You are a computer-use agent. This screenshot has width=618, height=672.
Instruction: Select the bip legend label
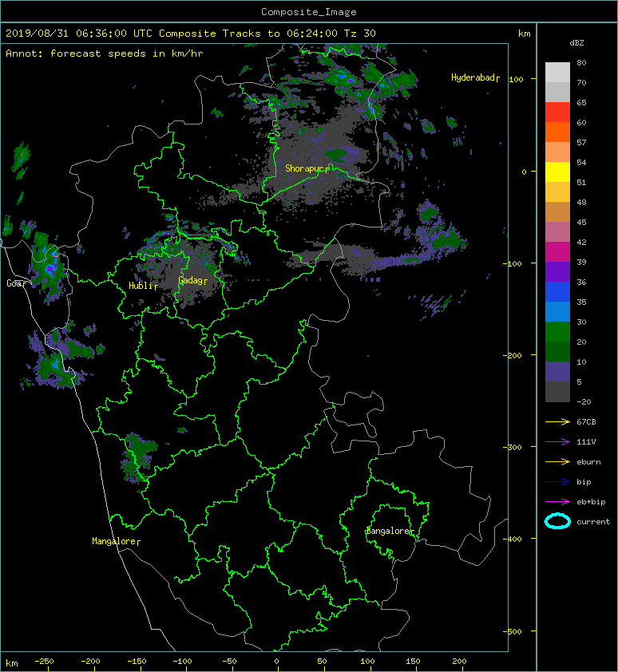tap(584, 482)
